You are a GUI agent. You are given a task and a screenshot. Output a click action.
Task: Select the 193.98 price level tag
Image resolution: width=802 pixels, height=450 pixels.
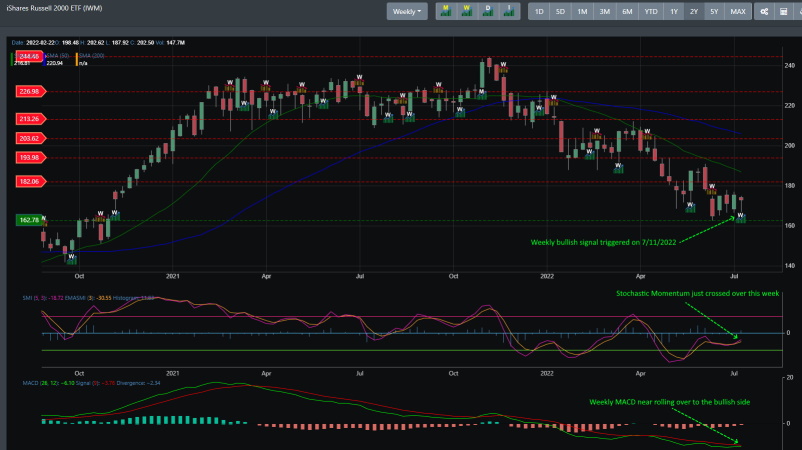click(x=31, y=158)
